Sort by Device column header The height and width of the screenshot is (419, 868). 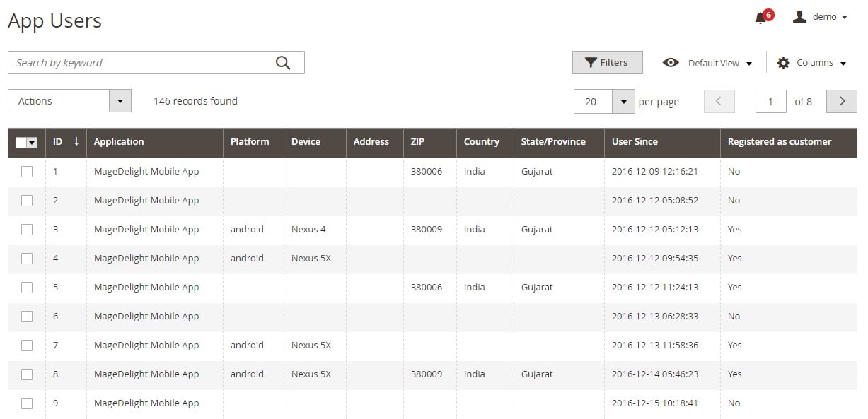306,141
